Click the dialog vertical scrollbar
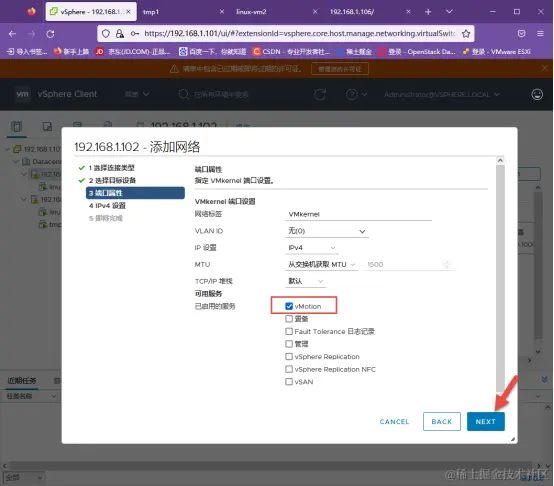554x486 pixels. 500,279
